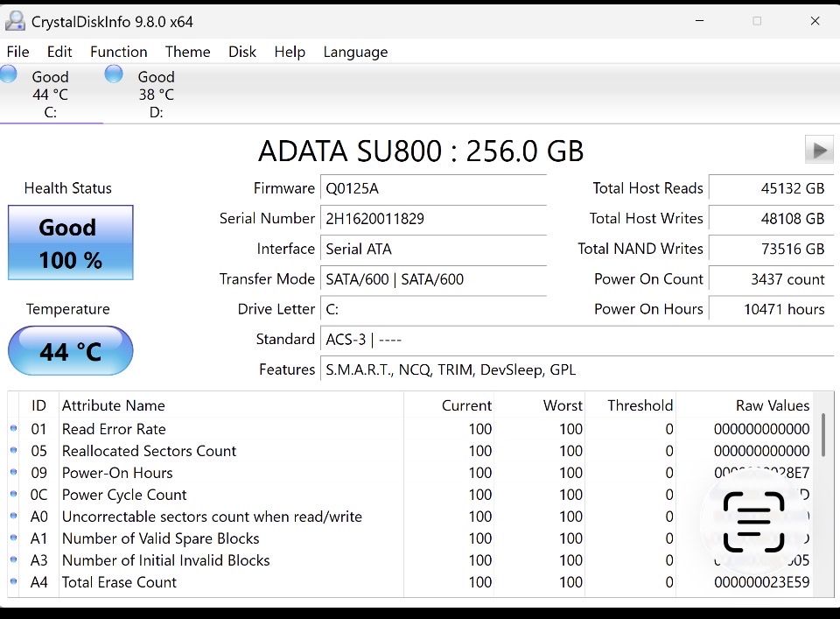Image resolution: width=840 pixels, height=619 pixels.
Task: Click the scan overlay icon
Action: [753, 522]
